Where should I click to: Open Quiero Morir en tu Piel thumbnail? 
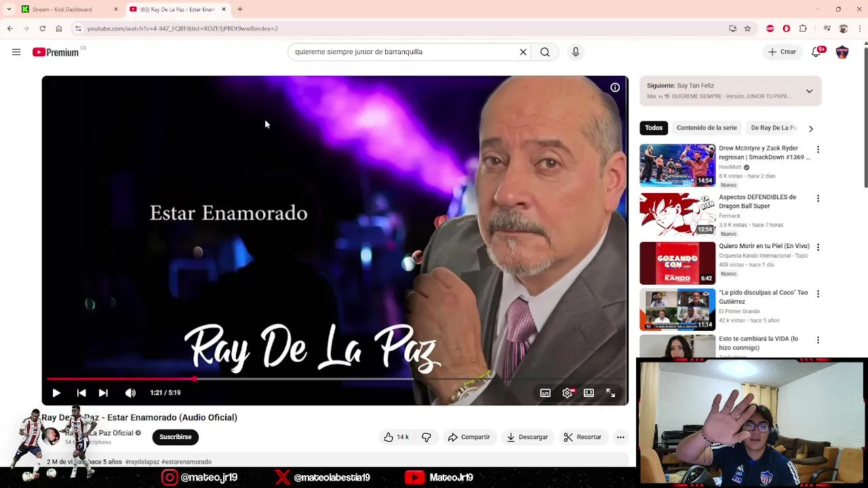pyautogui.click(x=677, y=263)
